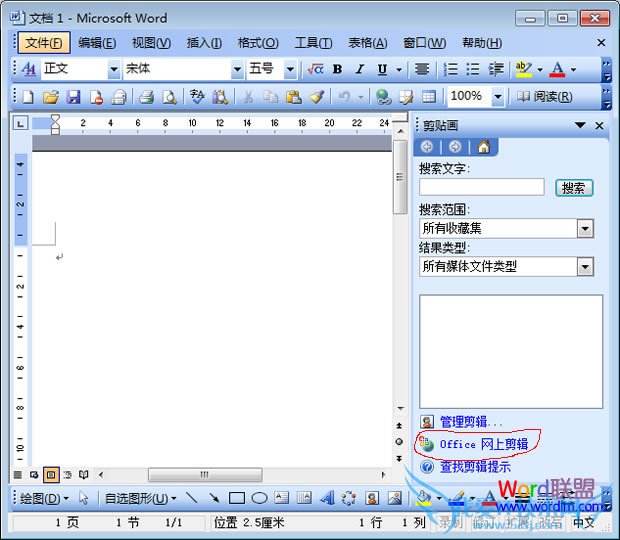
Task: Click the New blank document icon
Action: point(28,96)
